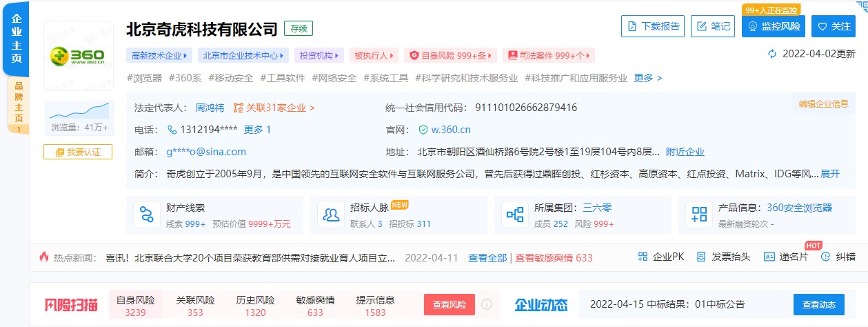Select the 关联风险 353 tab
868x327 pixels.
tap(195, 306)
